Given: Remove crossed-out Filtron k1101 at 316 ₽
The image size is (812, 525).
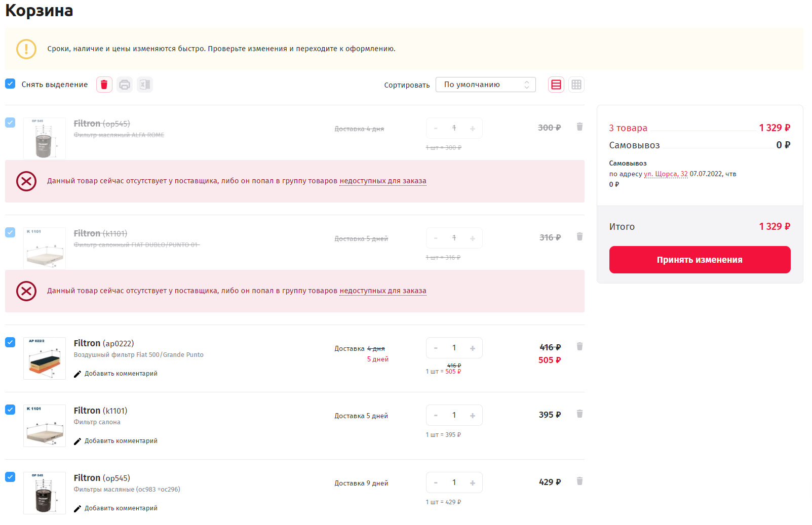Looking at the screenshot, I should point(579,236).
